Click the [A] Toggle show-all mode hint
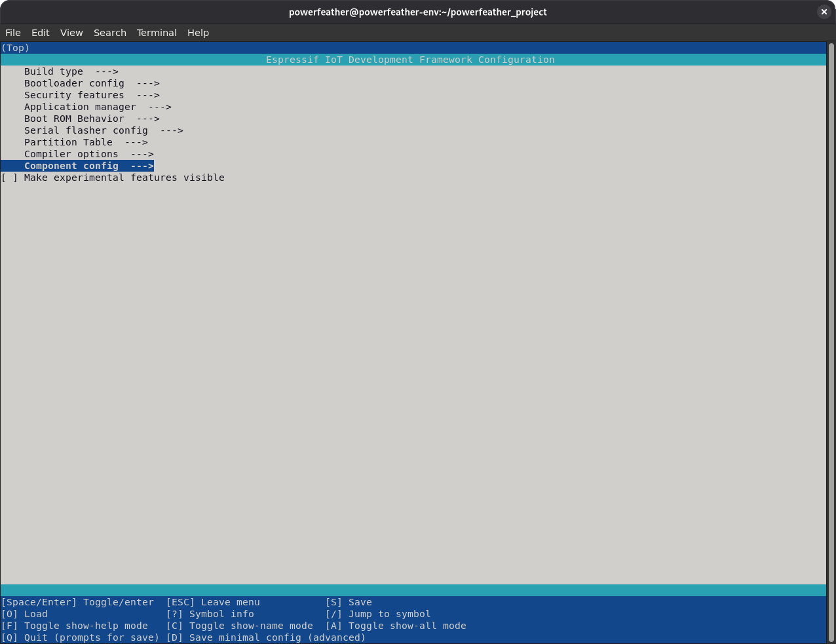This screenshot has width=836, height=644. tap(396, 626)
